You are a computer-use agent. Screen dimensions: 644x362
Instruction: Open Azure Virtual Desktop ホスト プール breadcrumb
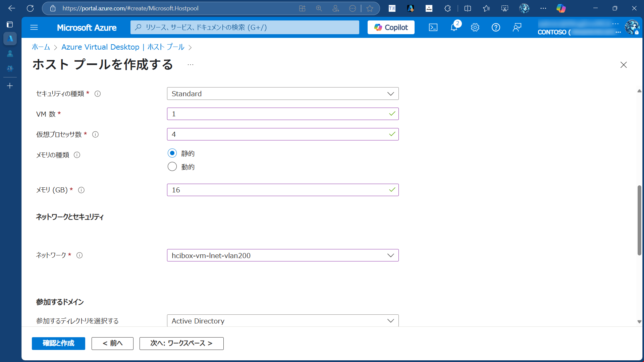(x=123, y=47)
